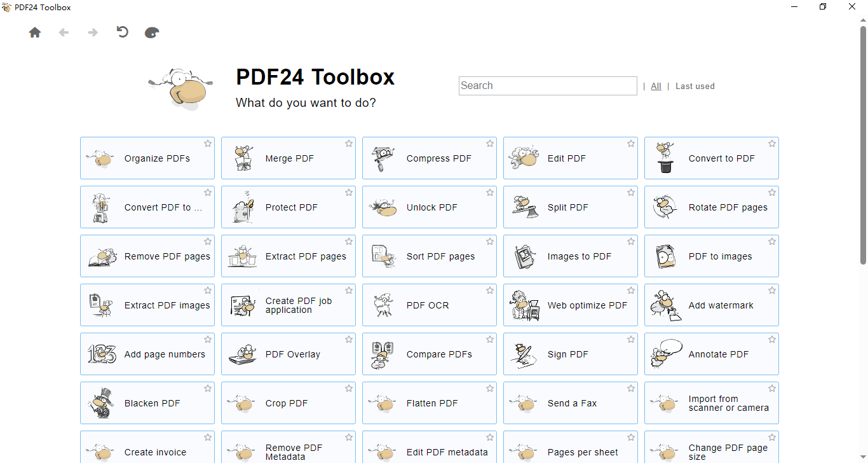Open the Edit PDF tool
The image size is (868, 463).
pyautogui.click(x=571, y=158)
